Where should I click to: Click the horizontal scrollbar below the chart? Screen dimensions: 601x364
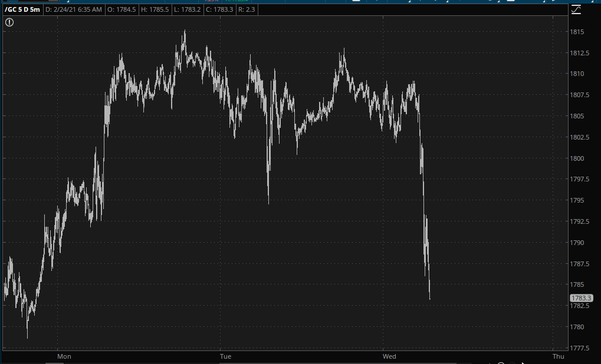click(x=295, y=362)
